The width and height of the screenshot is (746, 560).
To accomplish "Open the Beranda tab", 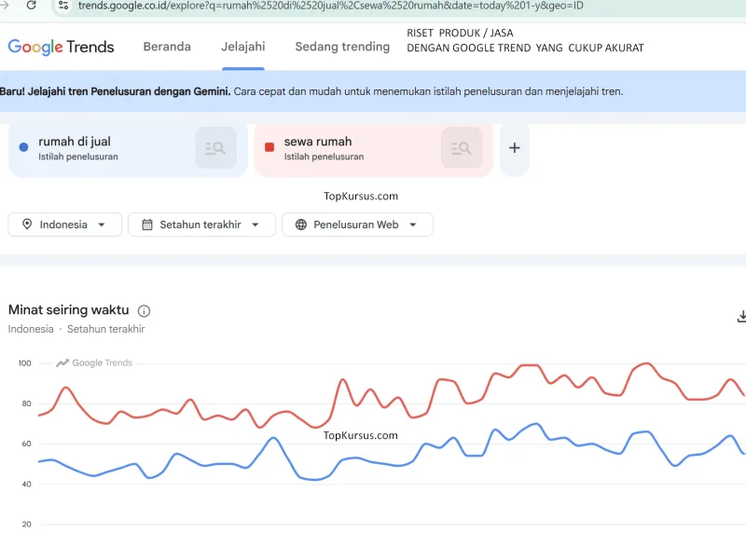I will coord(167,47).
